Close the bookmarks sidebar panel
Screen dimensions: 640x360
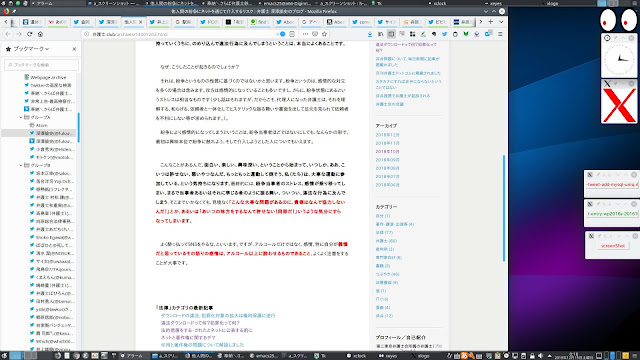click(x=74, y=49)
